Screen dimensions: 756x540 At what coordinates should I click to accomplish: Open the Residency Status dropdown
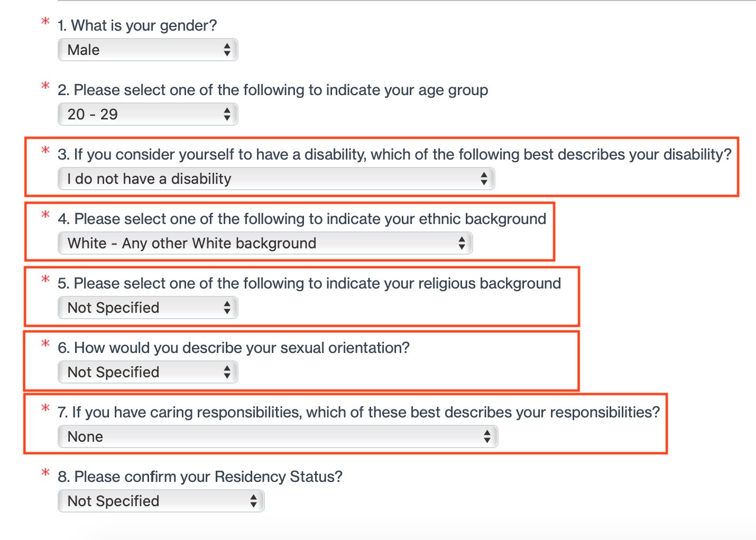[x=160, y=501]
